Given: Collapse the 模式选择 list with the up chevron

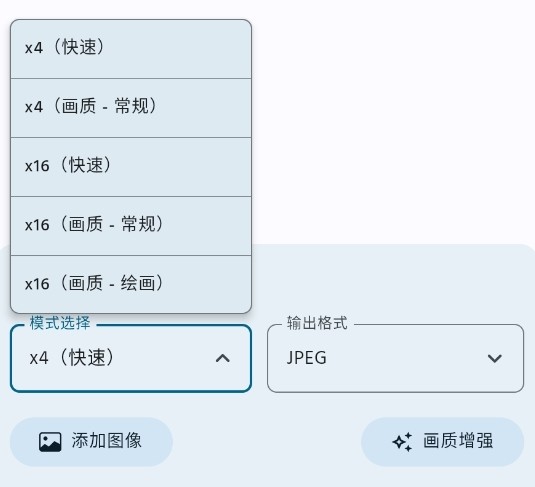Looking at the screenshot, I should point(223,358).
